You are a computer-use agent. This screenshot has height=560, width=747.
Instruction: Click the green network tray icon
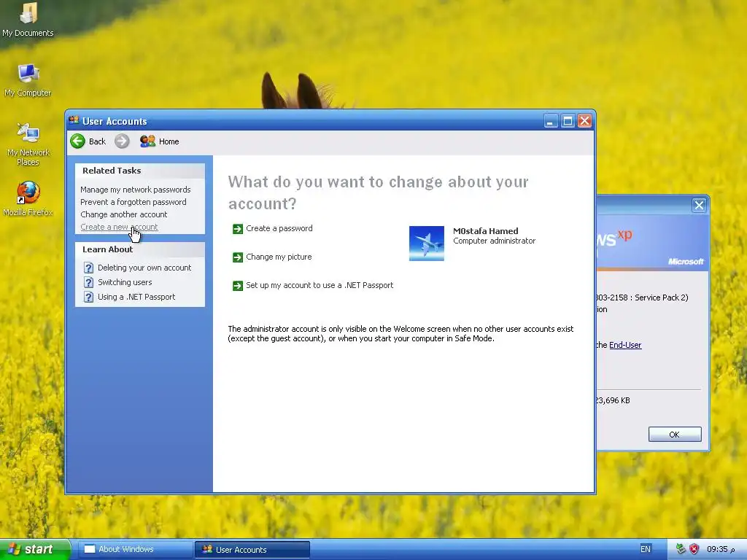681,549
